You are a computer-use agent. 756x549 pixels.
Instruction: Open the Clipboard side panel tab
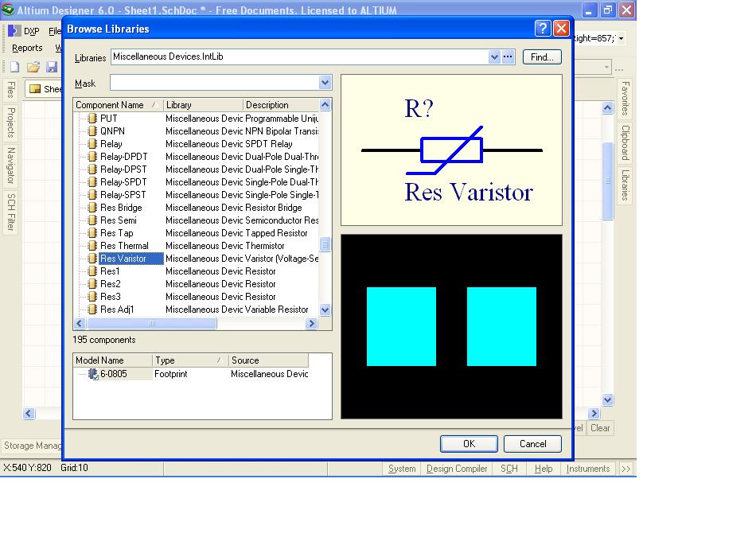click(x=625, y=142)
